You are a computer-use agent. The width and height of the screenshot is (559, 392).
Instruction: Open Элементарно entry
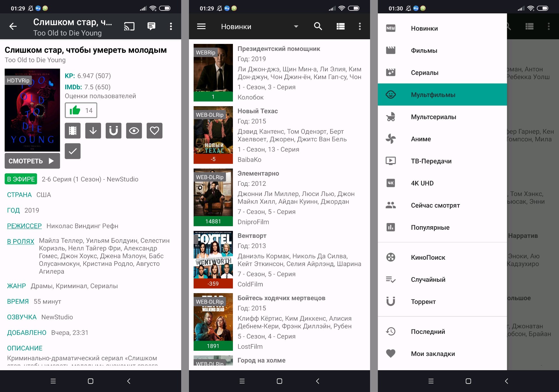[x=279, y=197]
